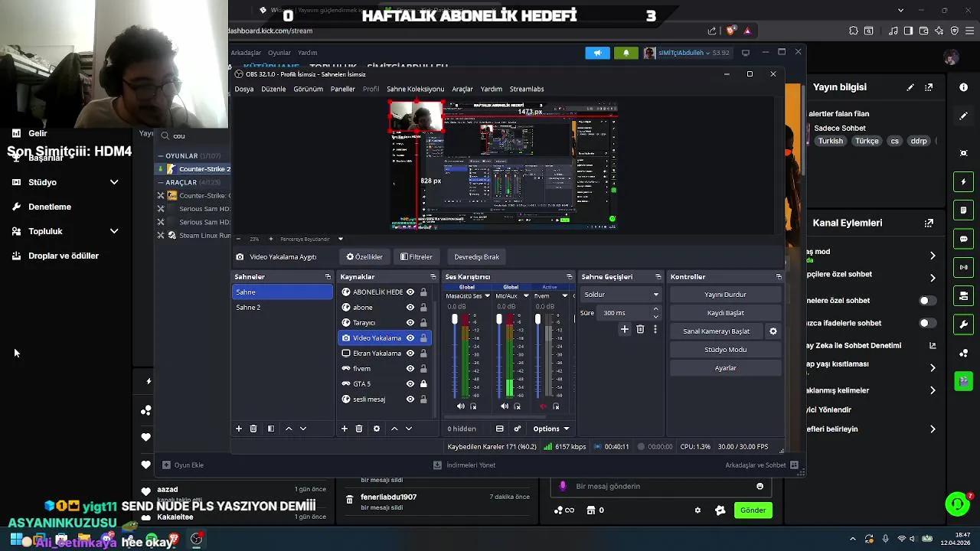
Task: Open virtual camera settings gear
Action: click(773, 331)
